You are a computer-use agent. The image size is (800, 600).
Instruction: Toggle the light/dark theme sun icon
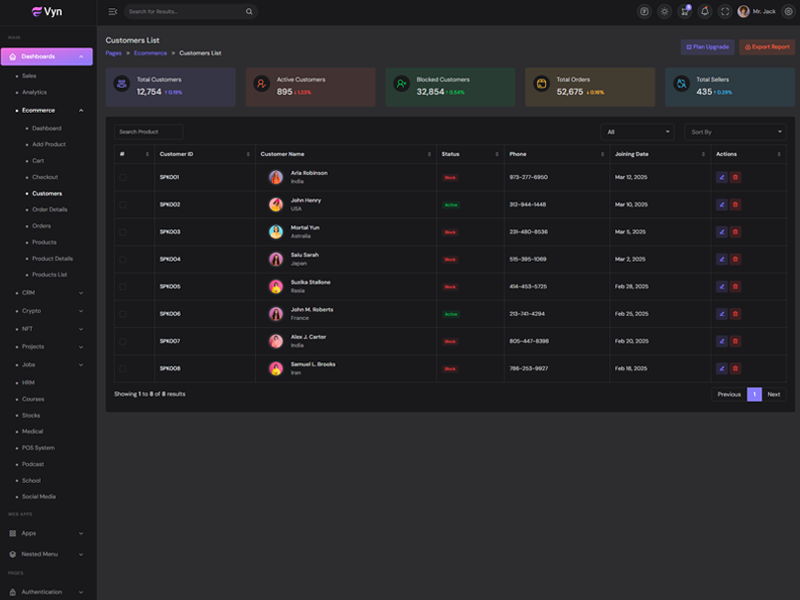(x=664, y=11)
